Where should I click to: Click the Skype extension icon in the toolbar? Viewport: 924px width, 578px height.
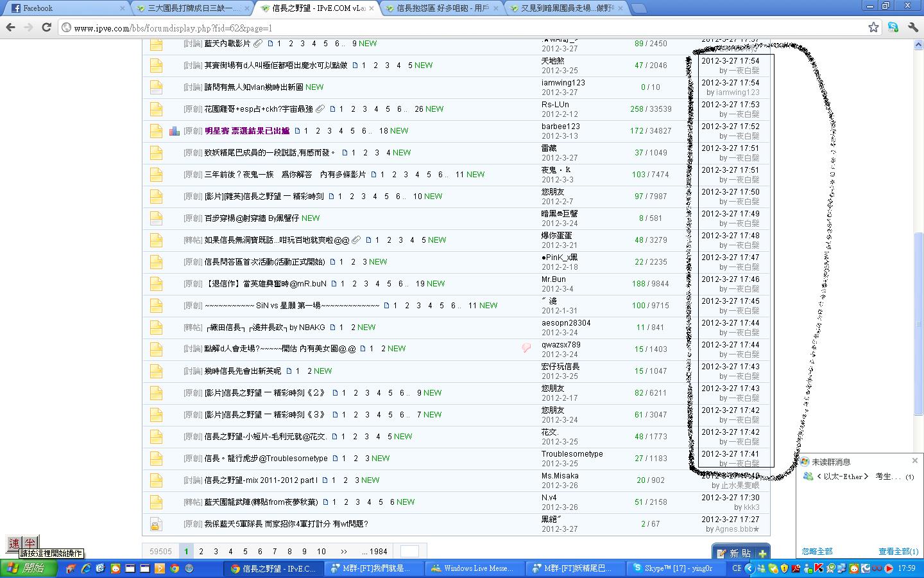click(x=893, y=27)
